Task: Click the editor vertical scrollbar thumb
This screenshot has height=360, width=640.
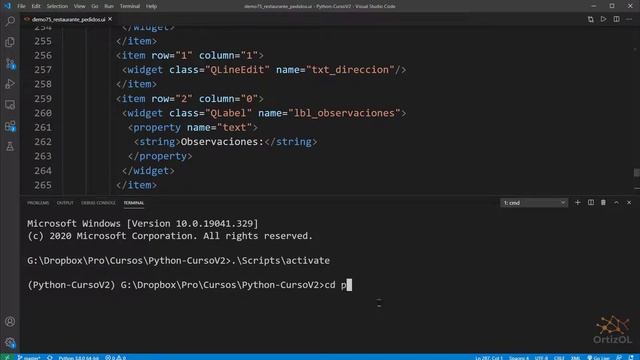Action: pyautogui.click(x=637, y=173)
